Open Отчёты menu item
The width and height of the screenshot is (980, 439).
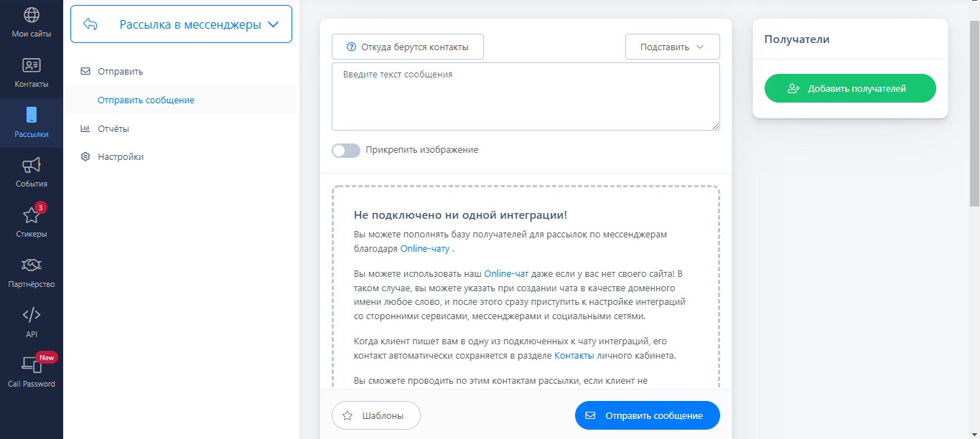coord(113,129)
